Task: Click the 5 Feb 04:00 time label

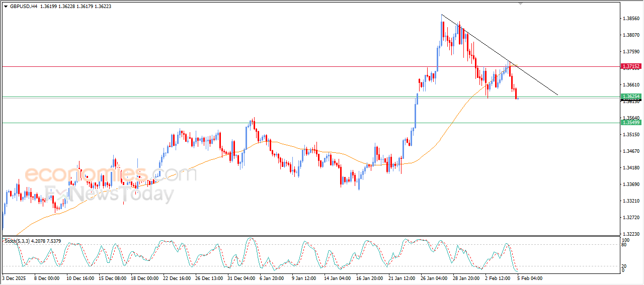Action: 530,278
